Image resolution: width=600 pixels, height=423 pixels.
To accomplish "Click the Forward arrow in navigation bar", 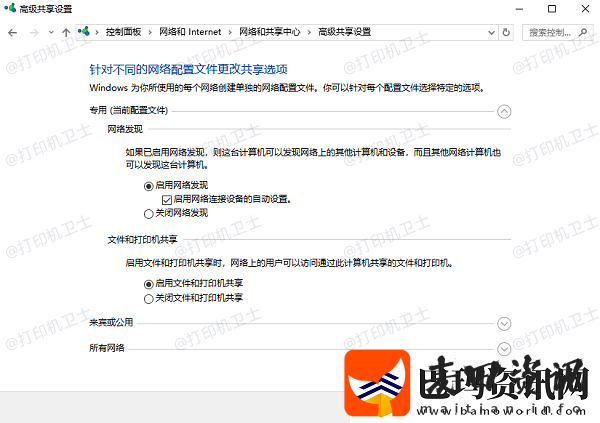I will tap(34, 33).
